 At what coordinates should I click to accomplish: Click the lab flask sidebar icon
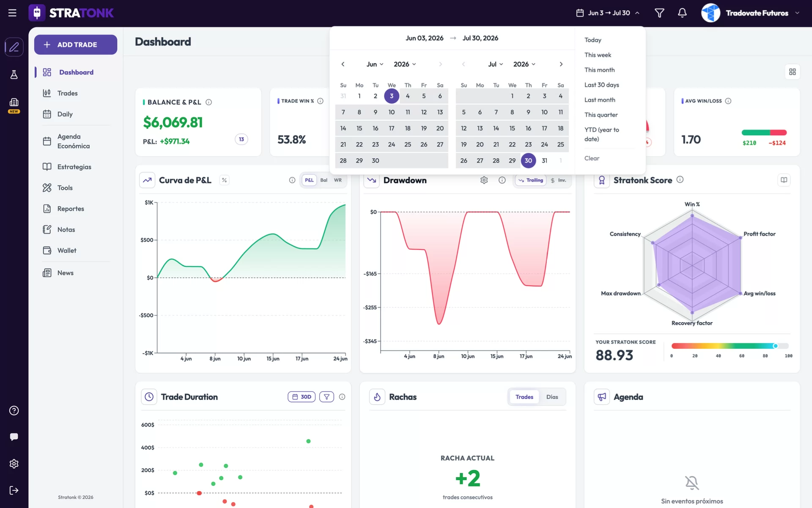[x=14, y=75]
